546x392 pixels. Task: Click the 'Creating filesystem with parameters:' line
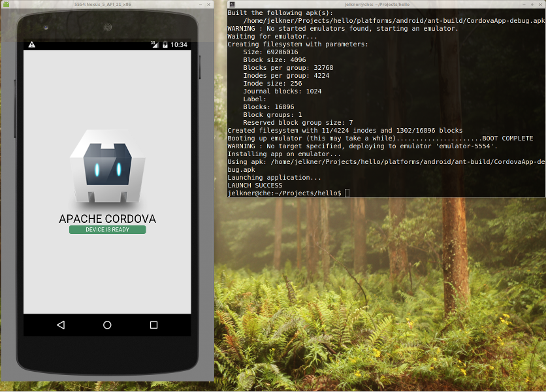(x=298, y=44)
